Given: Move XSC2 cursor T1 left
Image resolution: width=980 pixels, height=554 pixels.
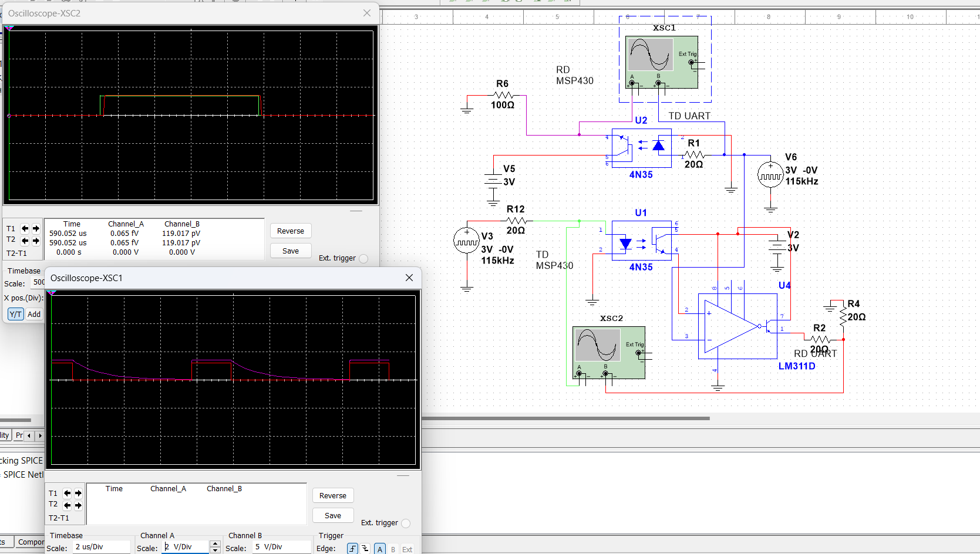Looking at the screenshot, I should tap(25, 229).
